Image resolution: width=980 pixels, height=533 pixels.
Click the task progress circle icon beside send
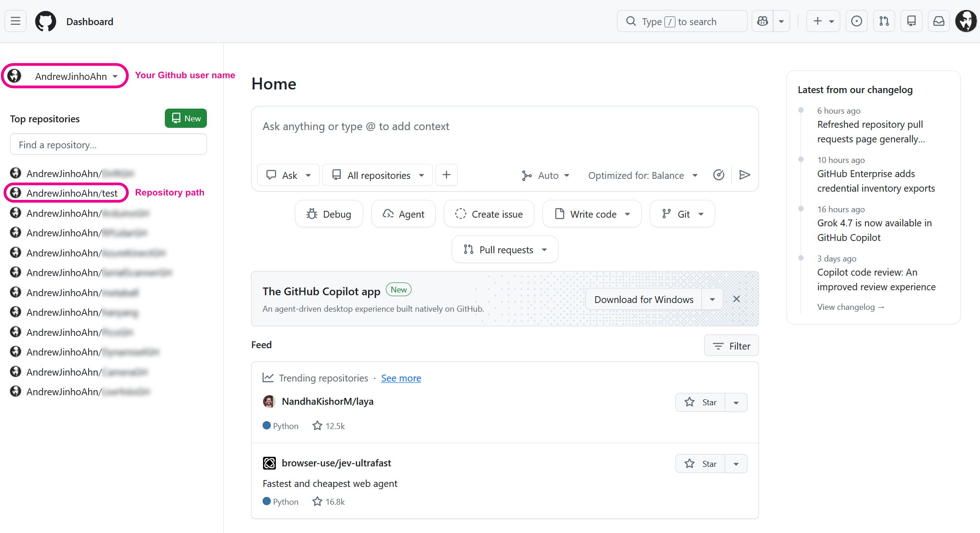coord(719,175)
